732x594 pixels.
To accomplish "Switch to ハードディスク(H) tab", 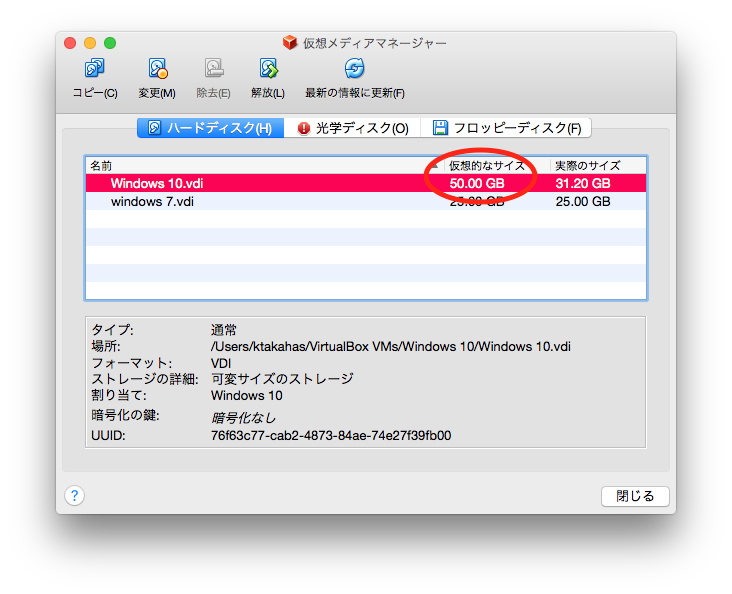I will [211, 128].
